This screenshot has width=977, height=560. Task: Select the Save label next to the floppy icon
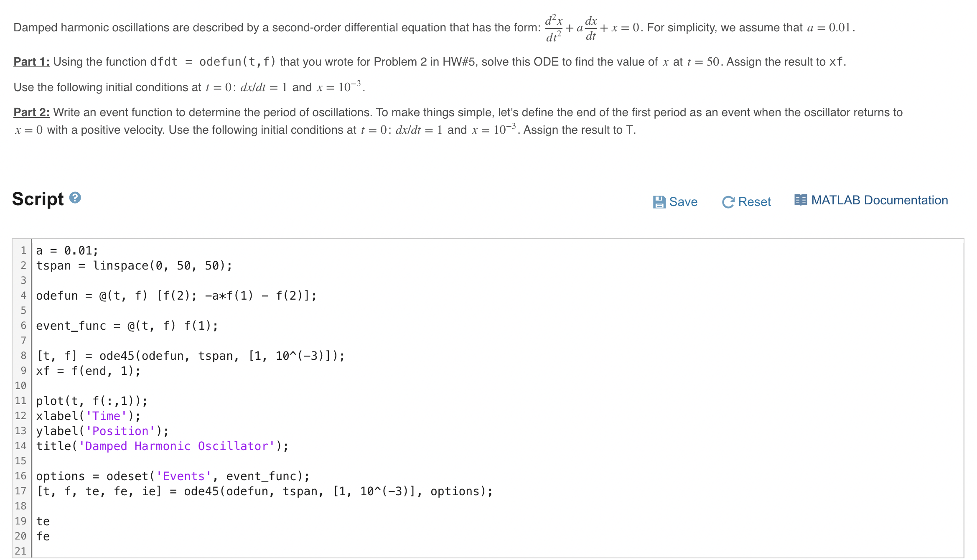[x=682, y=202]
